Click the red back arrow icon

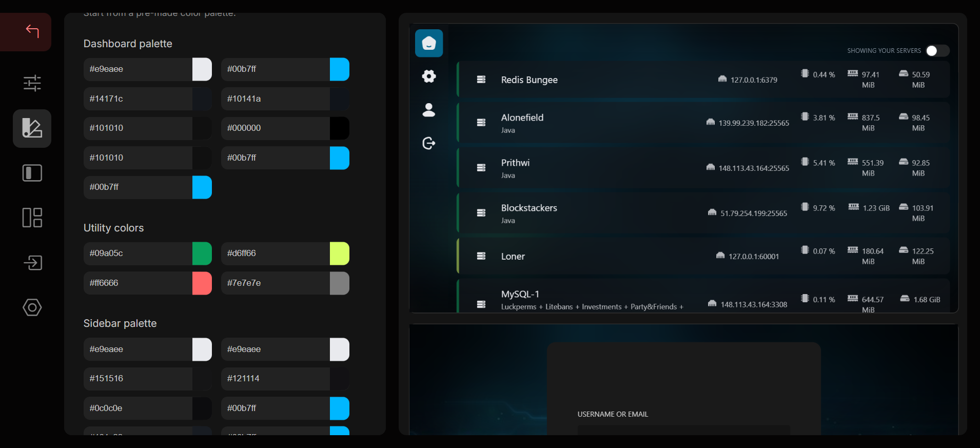tap(32, 31)
